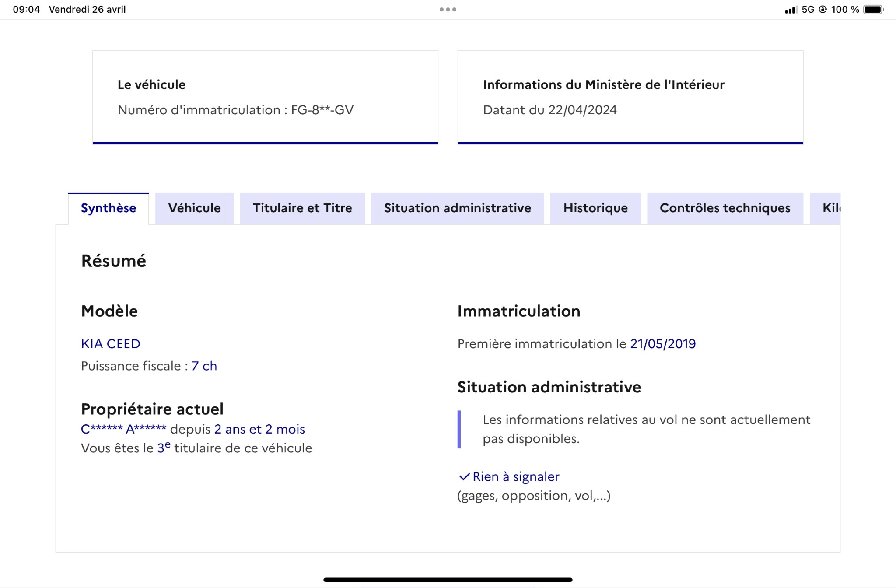Click the KIA CEED model text
The width and height of the screenshot is (896, 588).
tap(111, 344)
